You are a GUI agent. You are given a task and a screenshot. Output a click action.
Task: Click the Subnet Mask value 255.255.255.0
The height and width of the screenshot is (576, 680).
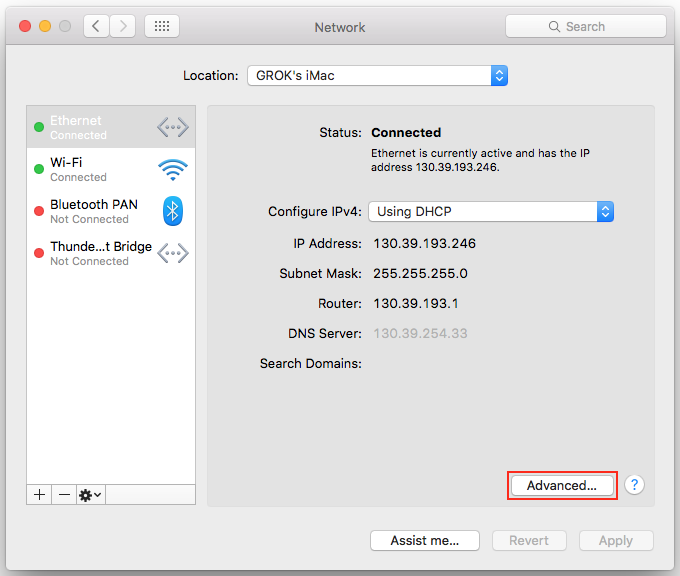click(x=420, y=274)
